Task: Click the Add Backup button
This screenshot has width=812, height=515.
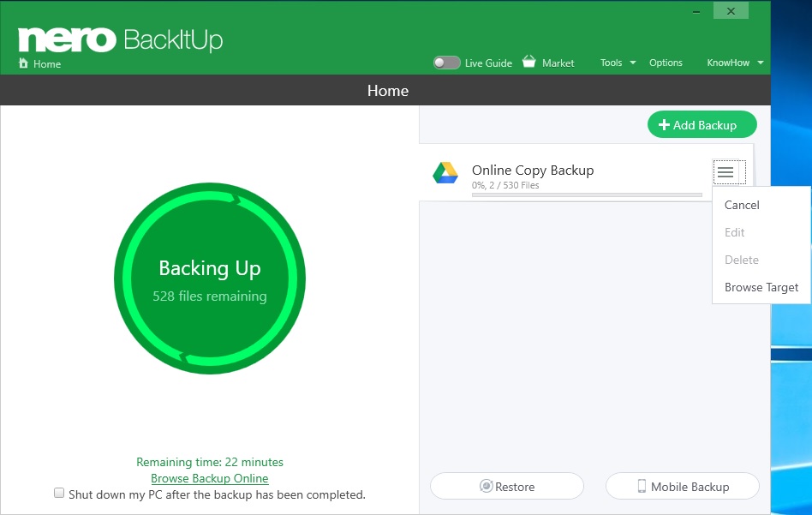Action: click(x=702, y=124)
